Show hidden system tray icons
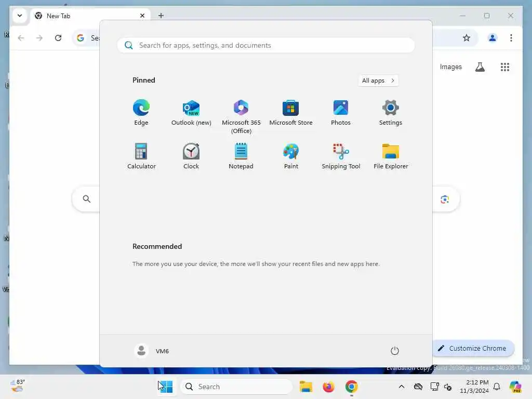 pos(402,387)
